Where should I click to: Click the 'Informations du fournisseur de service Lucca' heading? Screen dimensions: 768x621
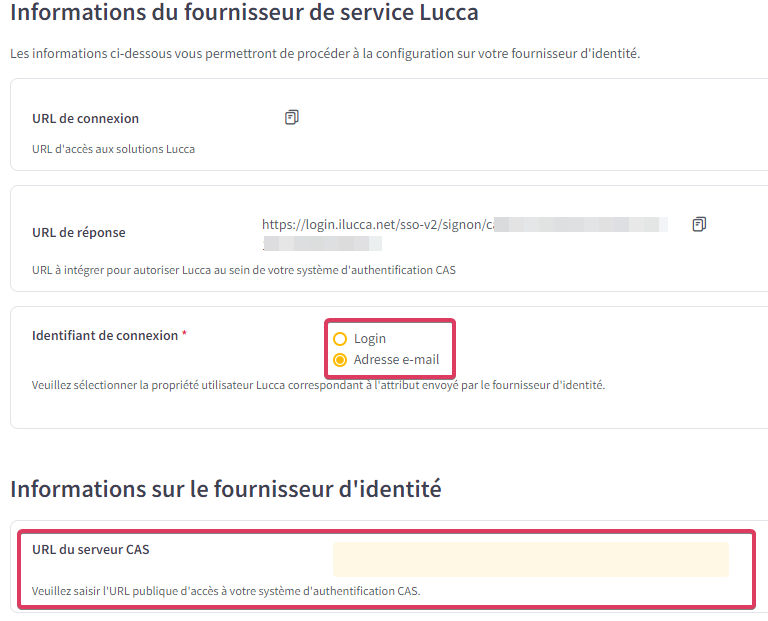(244, 12)
